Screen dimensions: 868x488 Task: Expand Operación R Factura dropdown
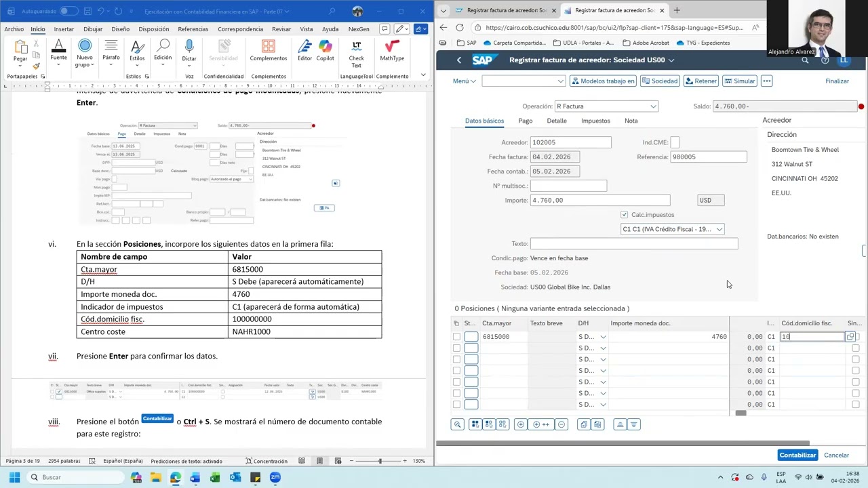coord(653,106)
